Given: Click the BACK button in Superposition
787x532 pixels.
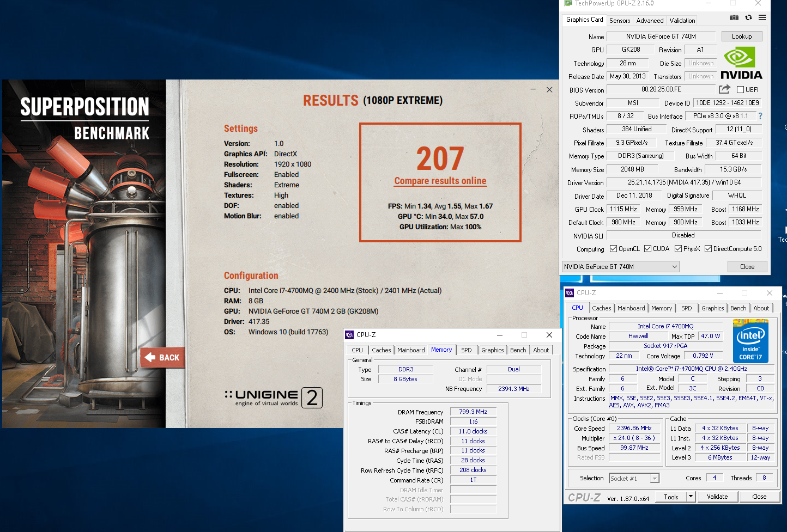Looking at the screenshot, I should (x=162, y=358).
